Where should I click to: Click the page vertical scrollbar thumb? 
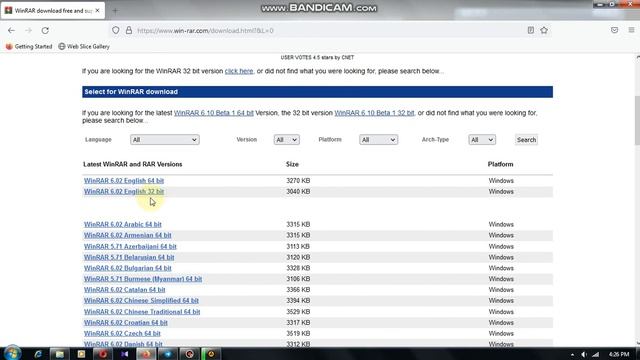(x=638, y=120)
